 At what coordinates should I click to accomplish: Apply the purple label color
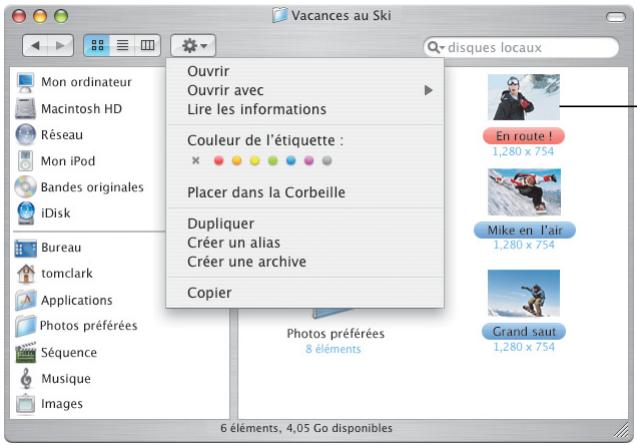[309, 161]
